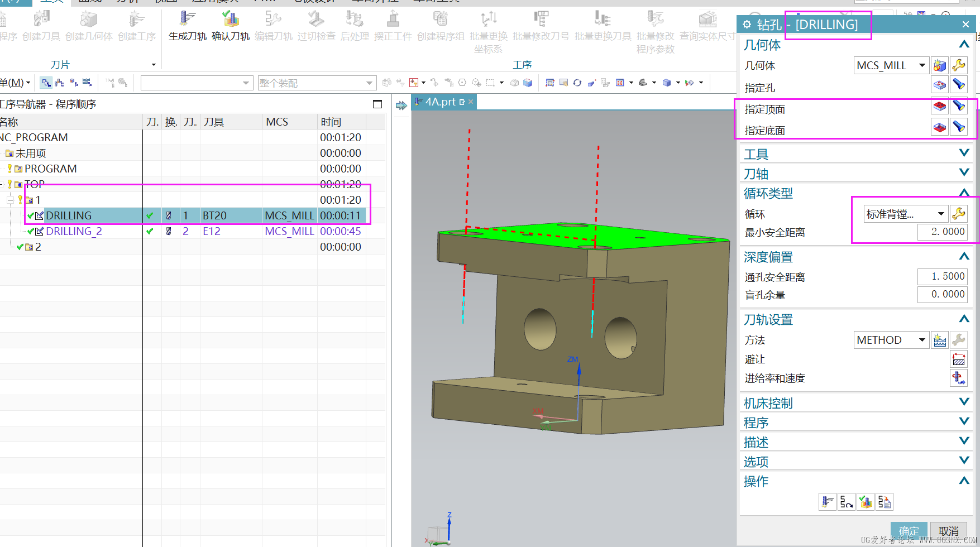Viewport: 980px width, 547px height.
Task: Click the select icon for 指定孔
Action: tap(940, 85)
